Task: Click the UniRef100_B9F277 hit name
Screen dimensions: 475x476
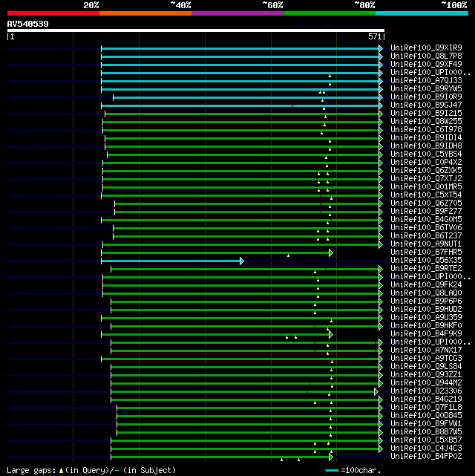Action: [426, 212]
